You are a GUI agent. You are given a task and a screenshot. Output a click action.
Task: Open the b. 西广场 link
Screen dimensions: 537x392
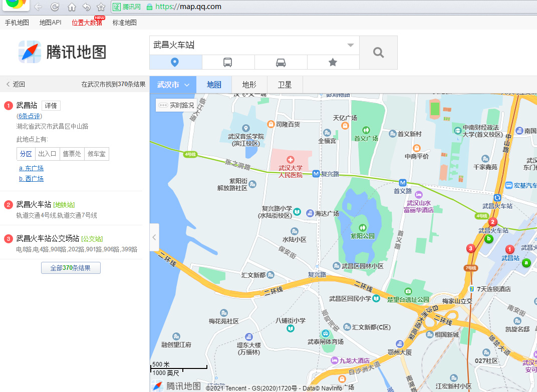(32, 178)
